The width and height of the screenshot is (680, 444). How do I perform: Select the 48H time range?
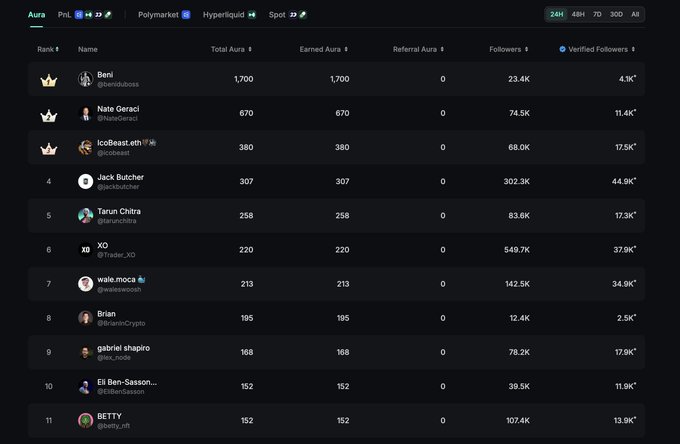click(x=578, y=14)
